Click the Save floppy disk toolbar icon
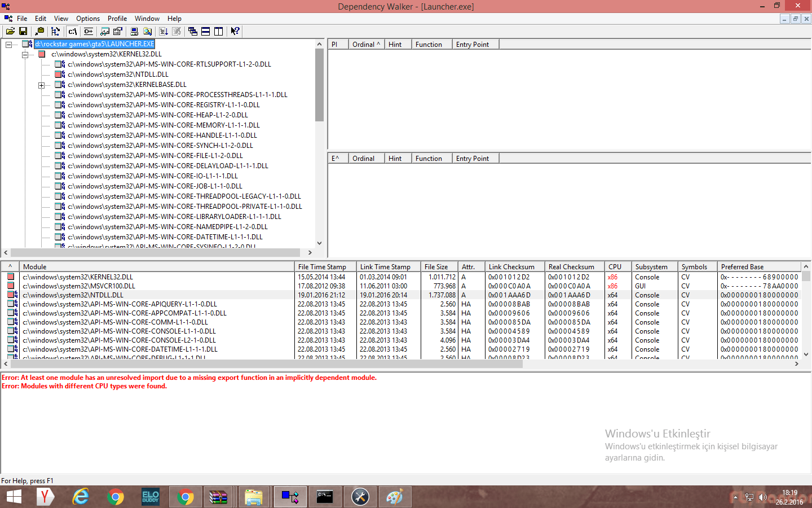Image resolution: width=812 pixels, height=508 pixels. click(23, 32)
